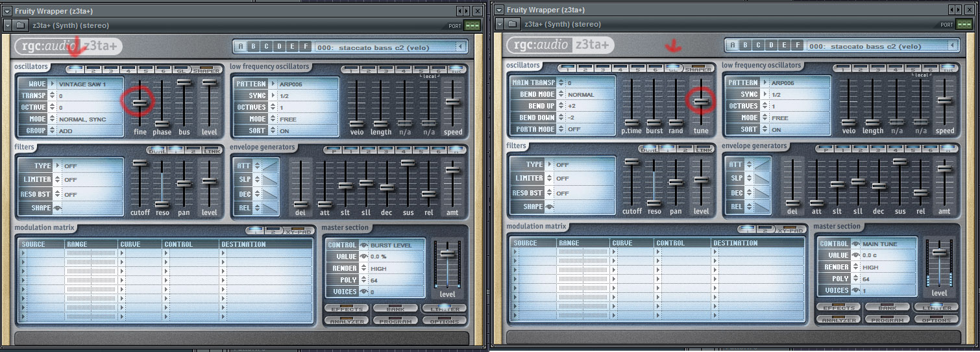
Task: Click the tune slider handle in right oscillators
Action: 701,101
